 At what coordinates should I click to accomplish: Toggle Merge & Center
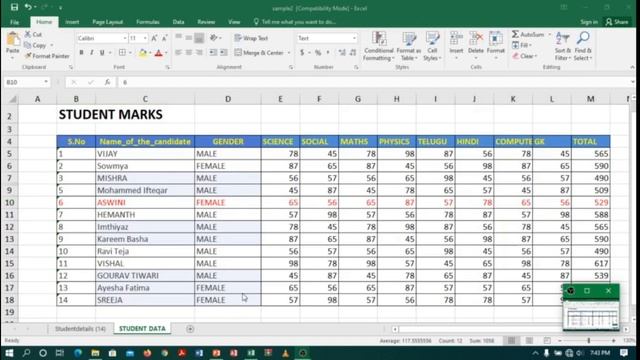click(x=259, y=53)
